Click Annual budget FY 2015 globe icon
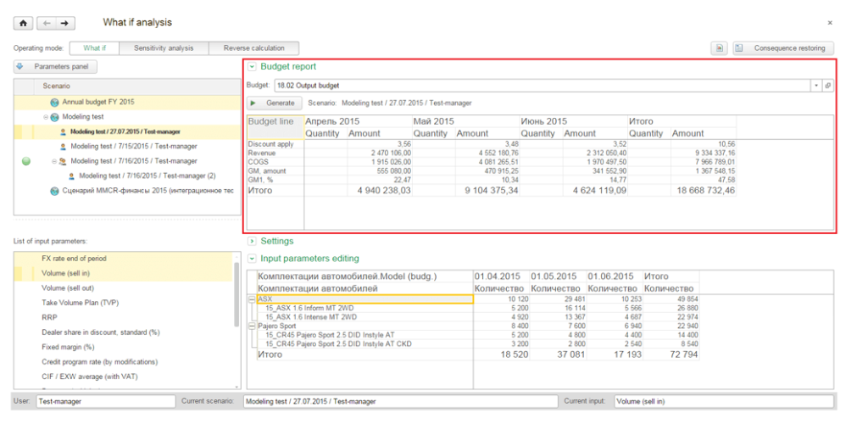The height and width of the screenshot is (424, 868). [54, 103]
